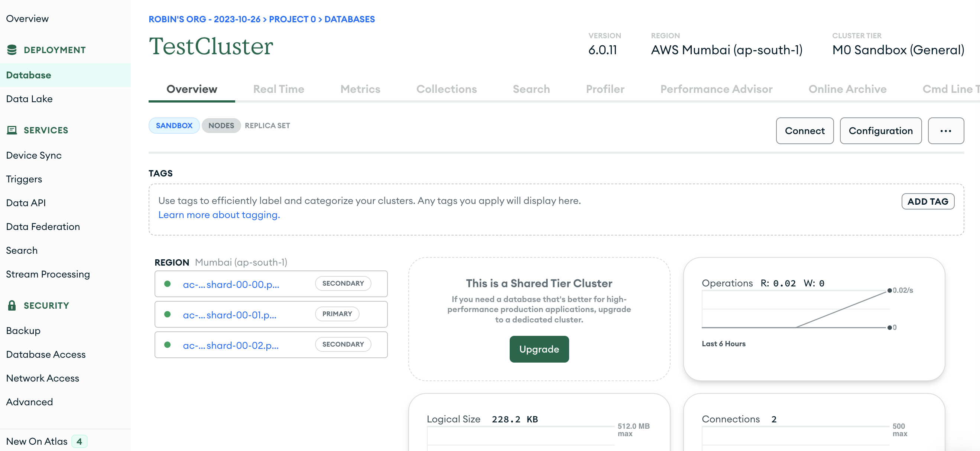This screenshot has height=451, width=980.
Task: Open Data Federation in the sidebar
Action: 43,227
